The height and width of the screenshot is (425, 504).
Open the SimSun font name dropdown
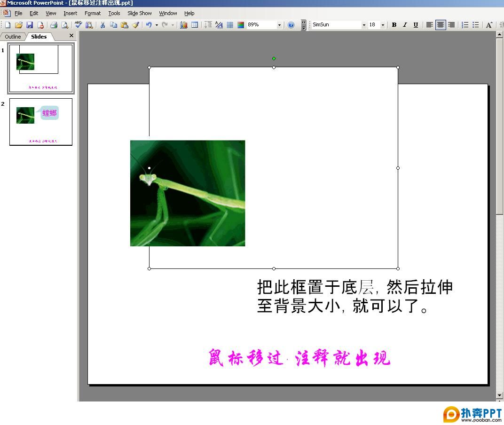click(x=364, y=25)
